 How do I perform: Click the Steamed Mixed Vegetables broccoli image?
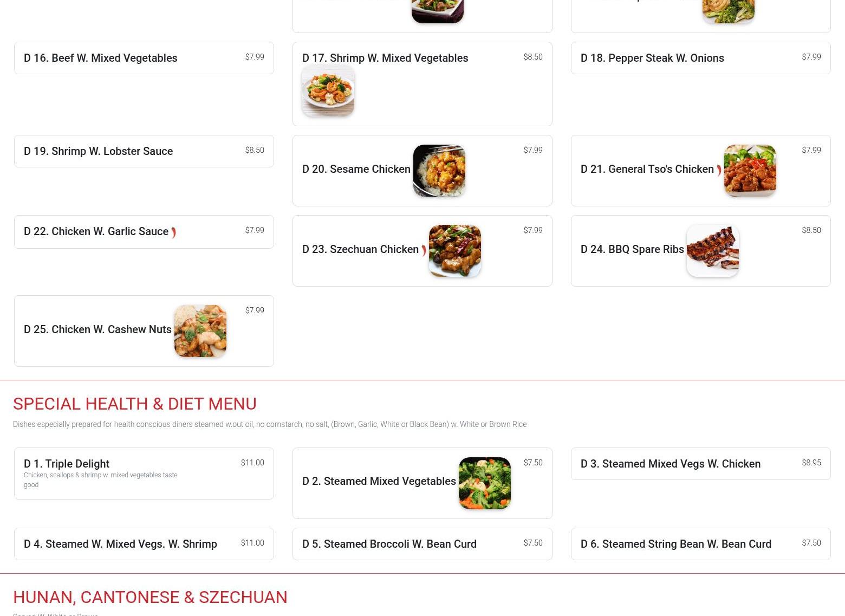pyautogui.click(x=485, y=483)
